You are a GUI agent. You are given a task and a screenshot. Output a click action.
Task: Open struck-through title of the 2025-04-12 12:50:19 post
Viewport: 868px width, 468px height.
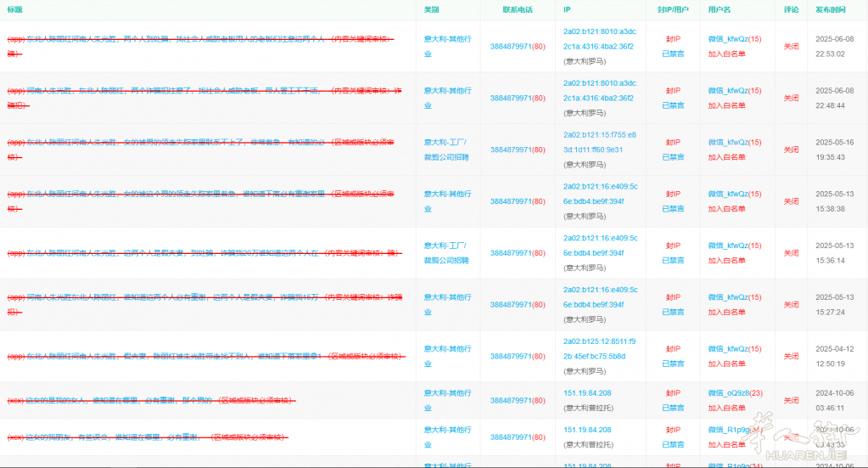[x=204, y=357]
